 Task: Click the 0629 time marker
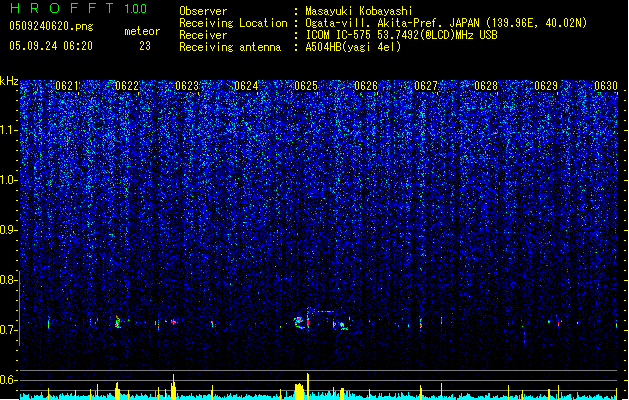pos(546,86)
